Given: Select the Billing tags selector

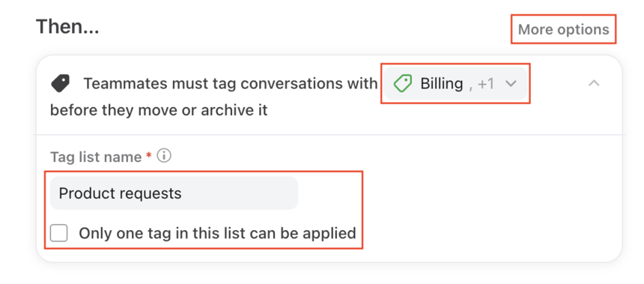Looking at the screenshot, I should pos(456,83).
